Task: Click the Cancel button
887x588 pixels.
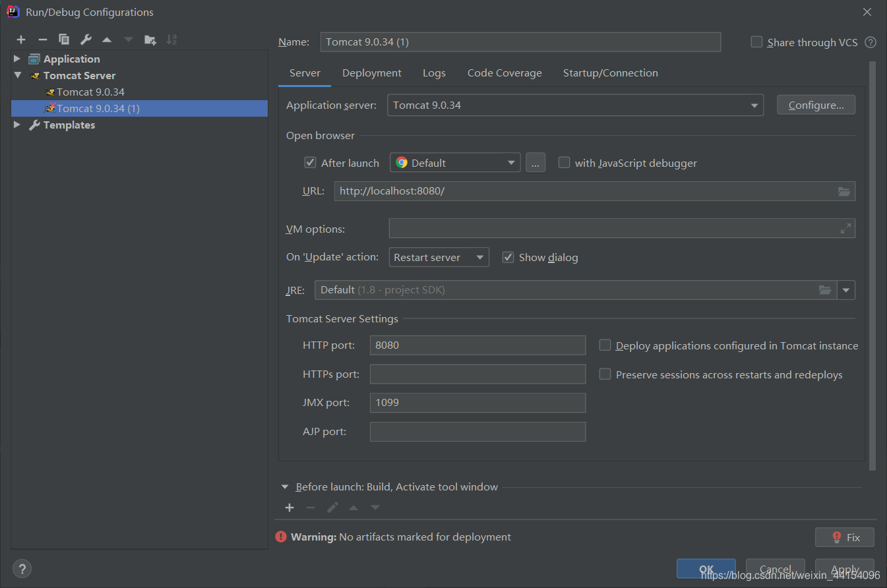Action: [x=776, y=569]
